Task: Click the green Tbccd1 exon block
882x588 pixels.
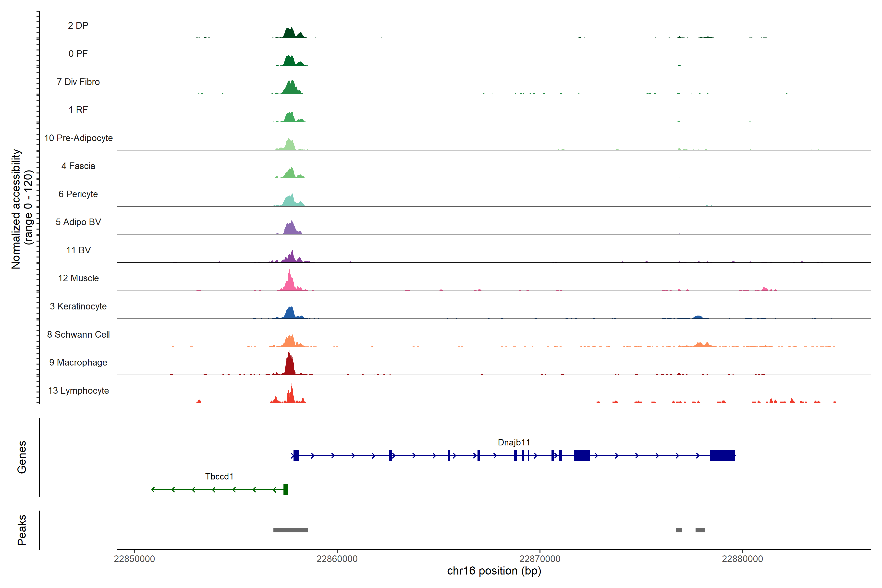Action: (x=285, y=489)
